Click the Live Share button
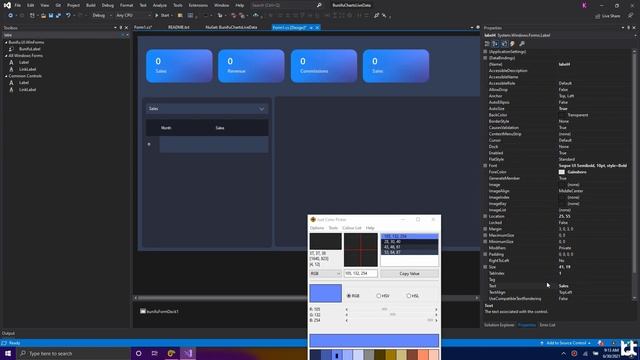Image resolution: width=640 pixels, height=360 pixels. pyautogui.click(x=608, y=16)
